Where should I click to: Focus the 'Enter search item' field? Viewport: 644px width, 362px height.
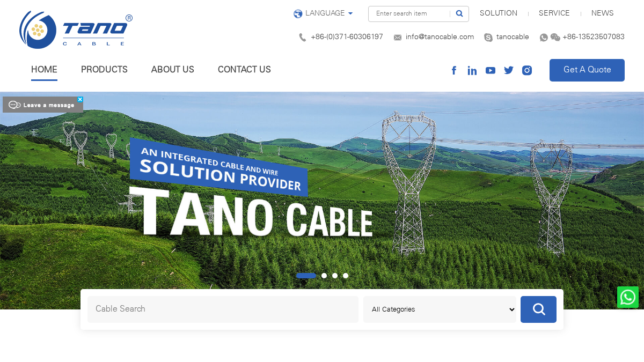click(409, 13)
